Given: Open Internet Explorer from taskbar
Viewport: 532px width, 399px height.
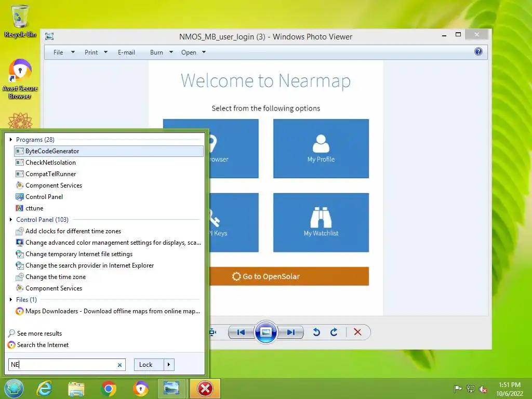Looking at the screenshot, I should (44, 389).
